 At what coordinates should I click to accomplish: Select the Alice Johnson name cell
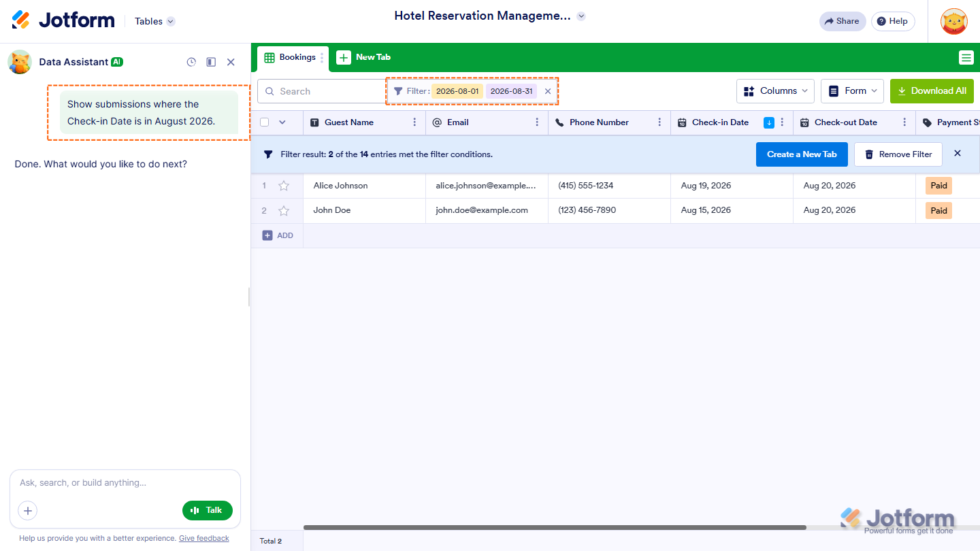click(x=364, y=186)
